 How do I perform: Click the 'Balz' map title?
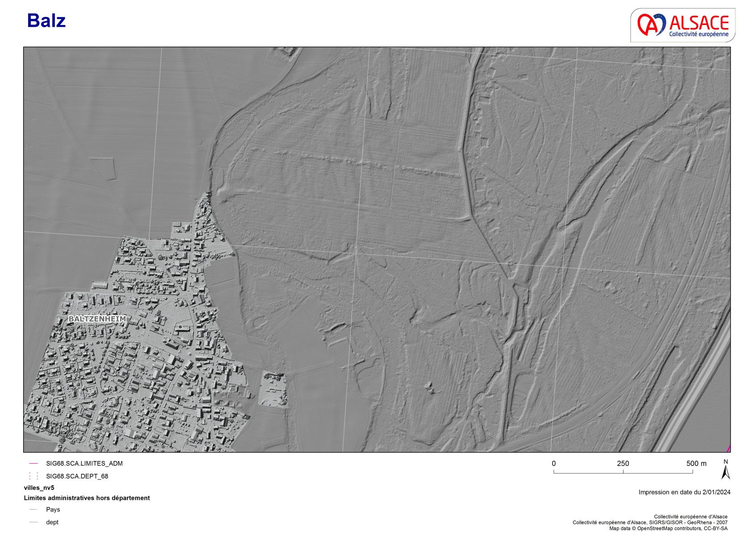pos(46,21)
